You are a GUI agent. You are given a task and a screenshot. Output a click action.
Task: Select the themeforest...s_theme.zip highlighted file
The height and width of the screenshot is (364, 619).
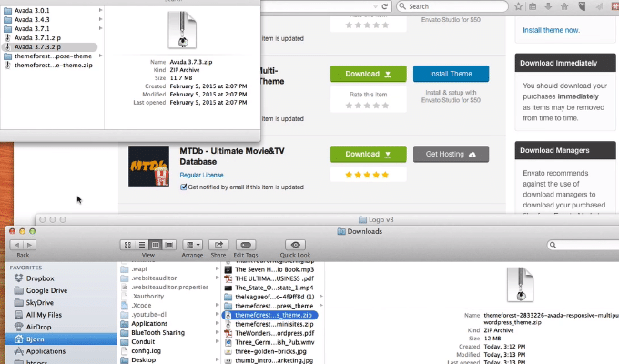click(270, 315)
